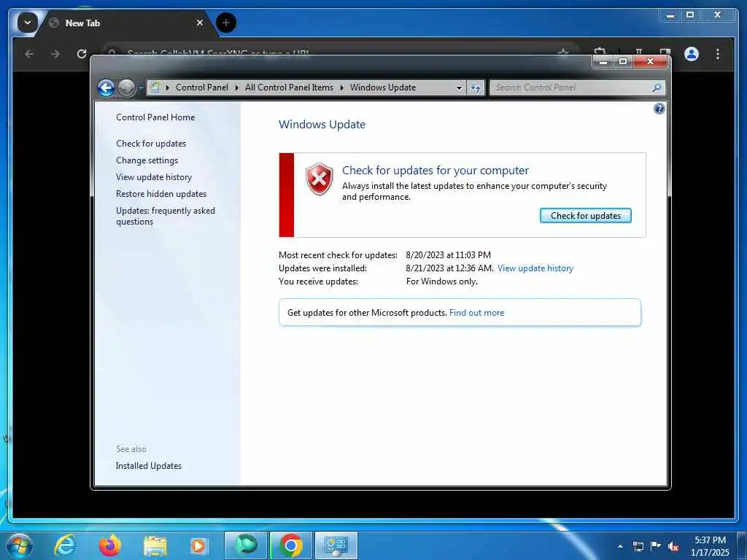
Task: Open Updates frequently asked questions
Action: point(166,216)
